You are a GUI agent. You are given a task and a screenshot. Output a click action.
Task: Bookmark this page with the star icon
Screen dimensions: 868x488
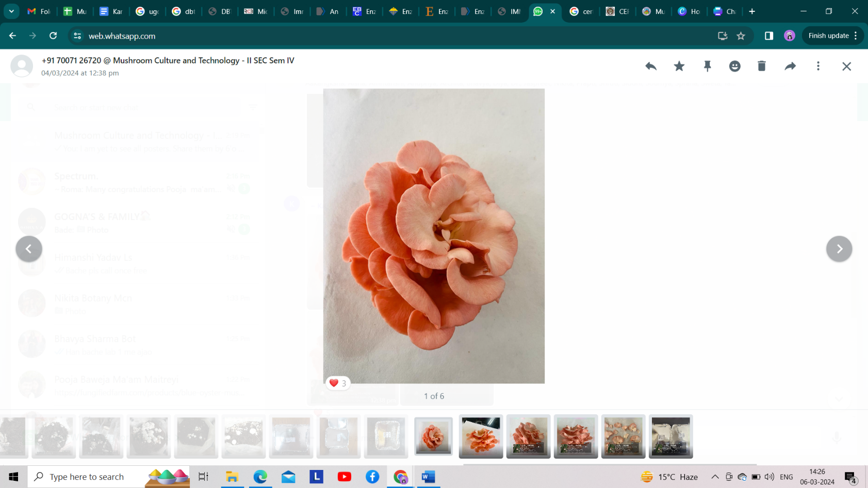tap(741, 36)
